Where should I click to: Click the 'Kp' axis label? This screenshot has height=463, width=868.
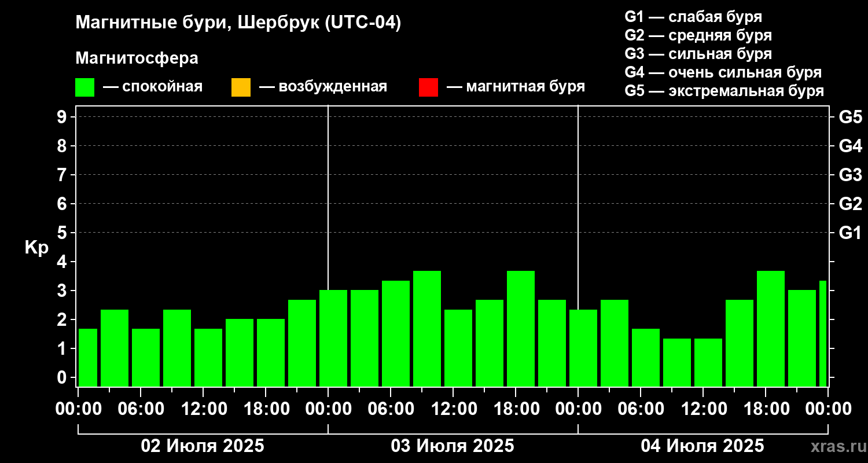tap(36, 248)
